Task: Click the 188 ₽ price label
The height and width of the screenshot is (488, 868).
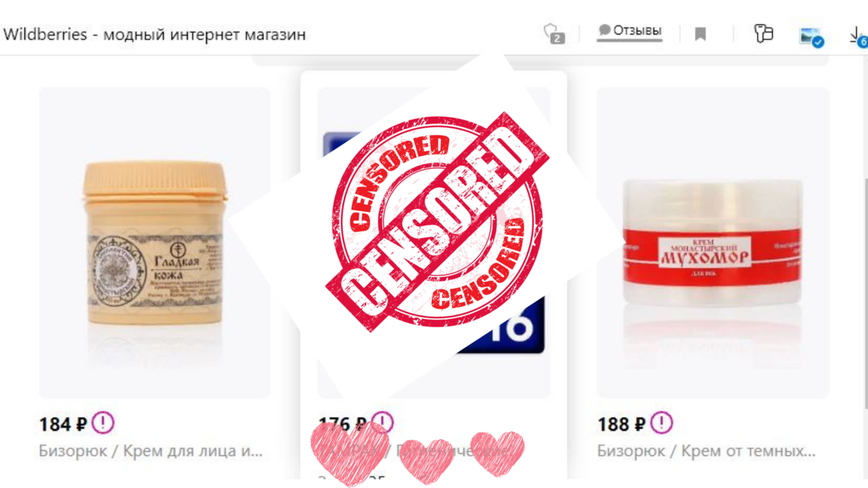Action: (x=621, y=424)
